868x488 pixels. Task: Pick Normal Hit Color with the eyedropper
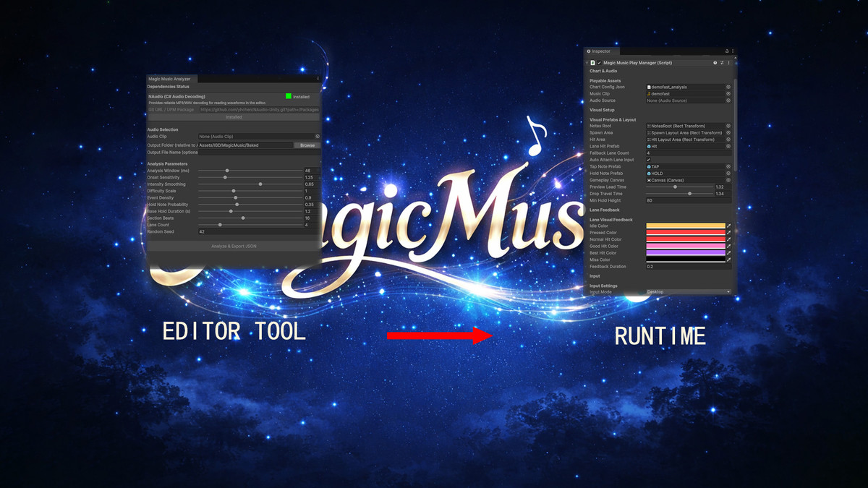pos(729,239)
